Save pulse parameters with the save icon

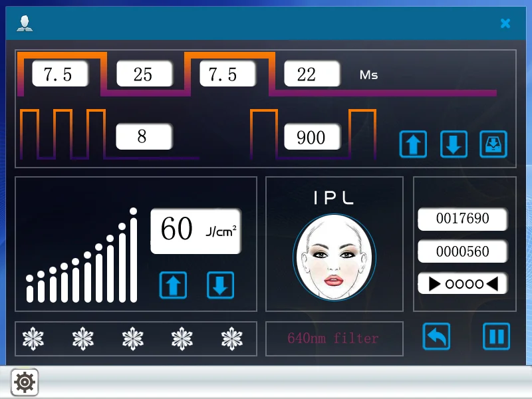(x=493, y=144)
